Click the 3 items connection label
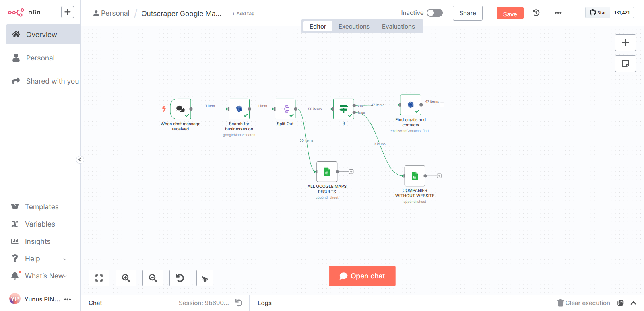644x311 pixels. pos(380,144)
